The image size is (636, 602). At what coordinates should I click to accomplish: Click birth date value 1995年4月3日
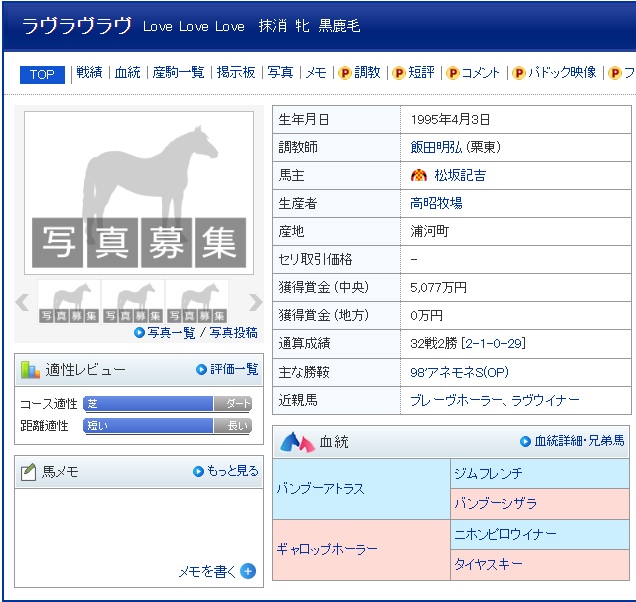(450, 120)
